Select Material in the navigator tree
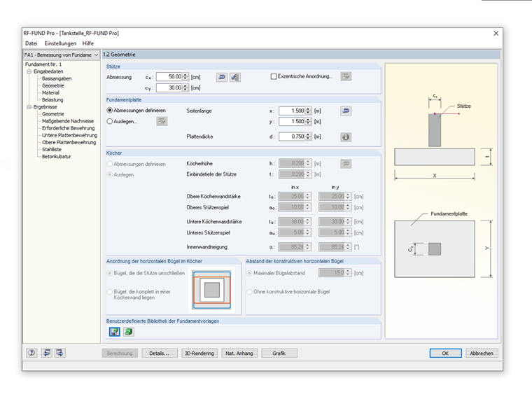 tap(50, 92)
